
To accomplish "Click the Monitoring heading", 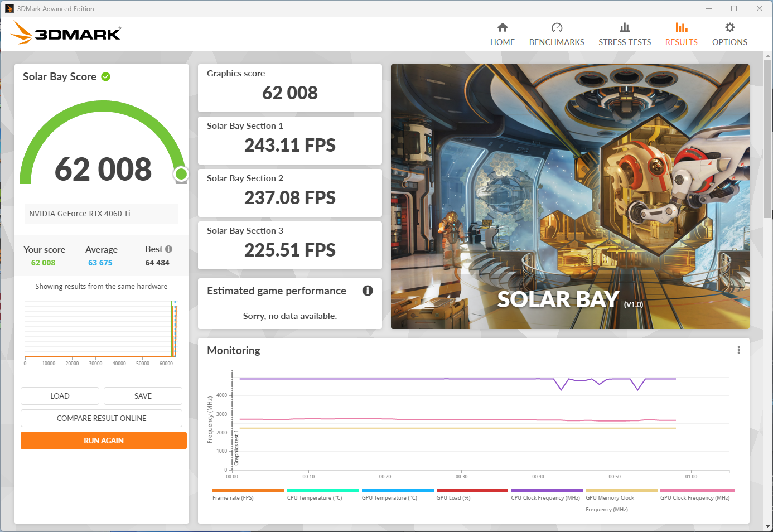I will click(x=234, y=350).
